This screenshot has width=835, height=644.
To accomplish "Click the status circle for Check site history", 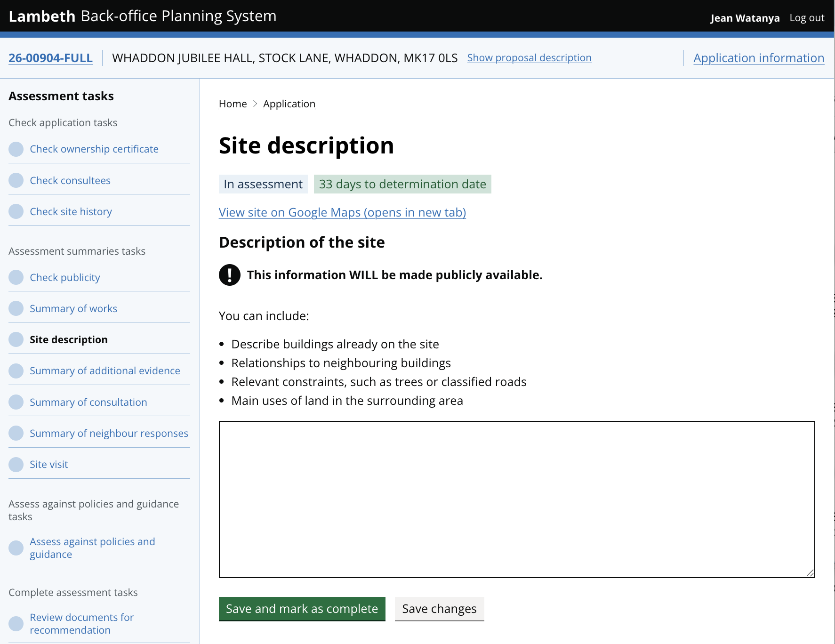I will [16, 211].
